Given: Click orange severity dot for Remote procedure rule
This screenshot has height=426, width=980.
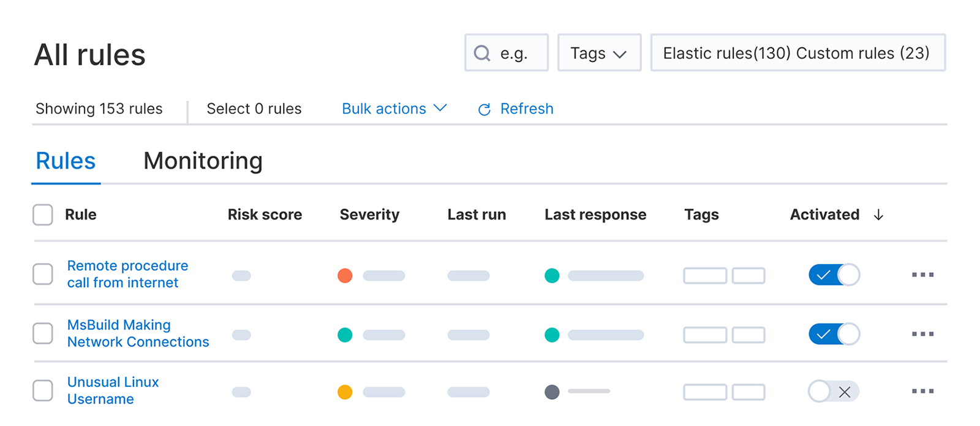Looking at the screenshot, I should click(x=345, y=275).
